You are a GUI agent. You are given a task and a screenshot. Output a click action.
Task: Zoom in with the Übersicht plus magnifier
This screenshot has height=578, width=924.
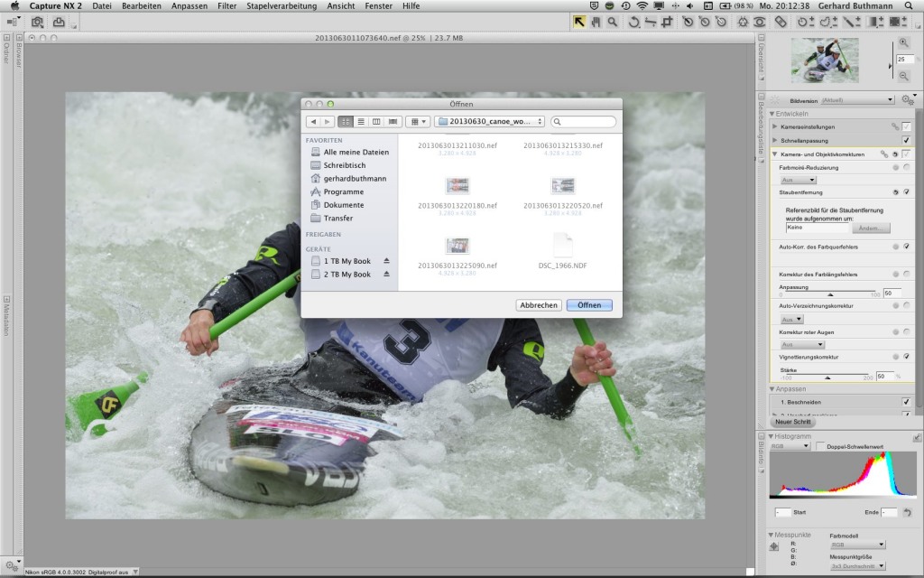click(904, 42)
